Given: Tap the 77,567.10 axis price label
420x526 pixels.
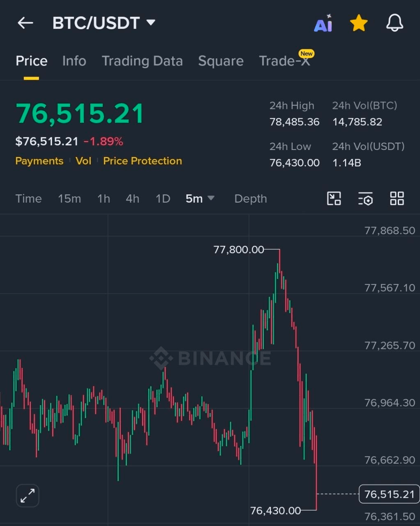Looking at the screenshot, I should tap(390, 288).
